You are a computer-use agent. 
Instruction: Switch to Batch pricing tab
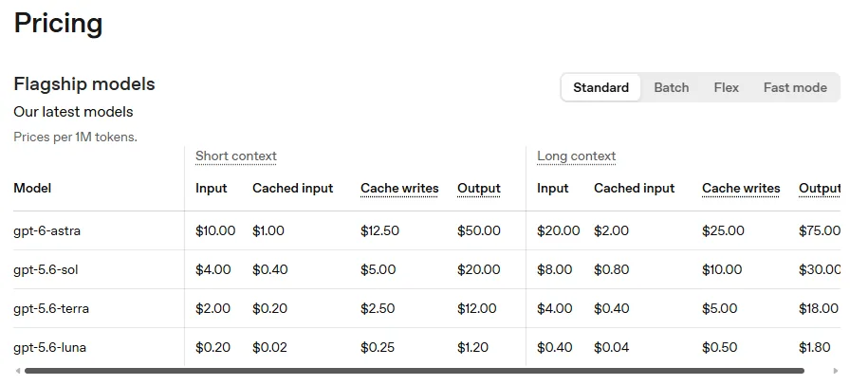click(671, 87)
